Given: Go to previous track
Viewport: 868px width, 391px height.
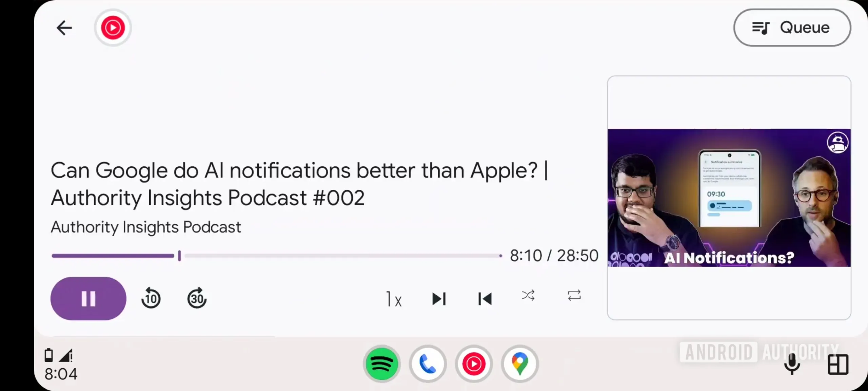Looking at the screenshot, I should (x=485, y=299).
